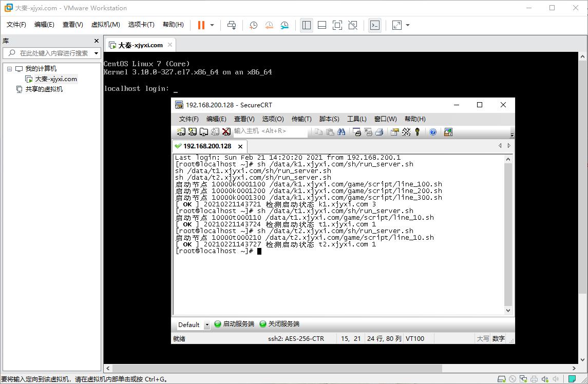Click the 关闭服务端 button
The width and height of the screenshot is (588, 384).
[279, 324]
